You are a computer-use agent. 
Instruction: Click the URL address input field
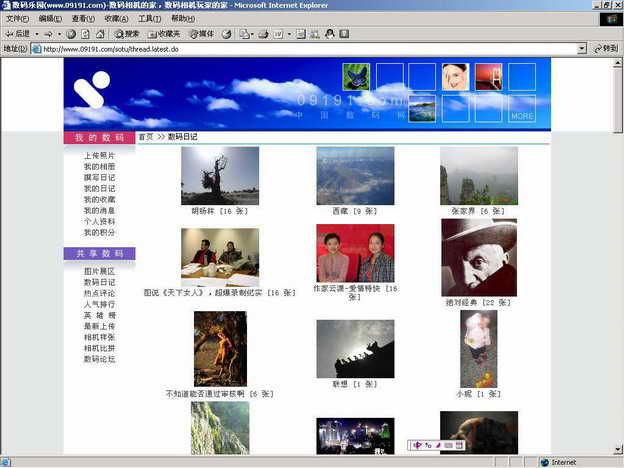point(300,48)
